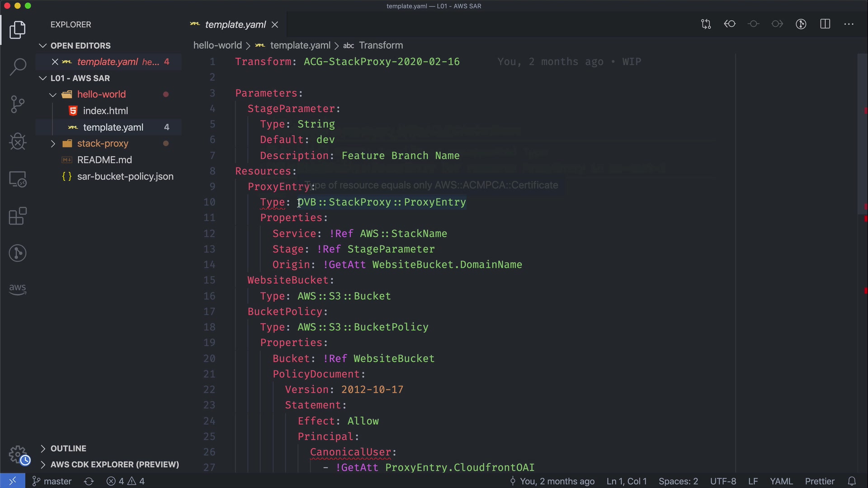
Task: Open the Manage gear icon
Action: 18,454
